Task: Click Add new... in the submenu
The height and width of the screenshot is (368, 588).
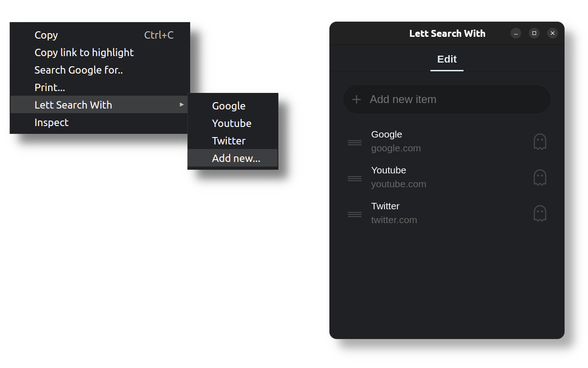Action: (x=236, y=158)
